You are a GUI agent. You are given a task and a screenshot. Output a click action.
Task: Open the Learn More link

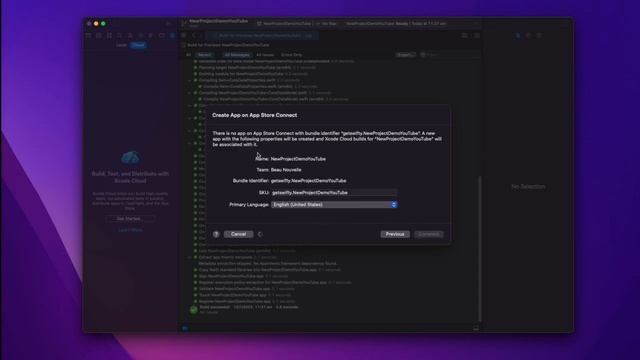coord(130,230)
